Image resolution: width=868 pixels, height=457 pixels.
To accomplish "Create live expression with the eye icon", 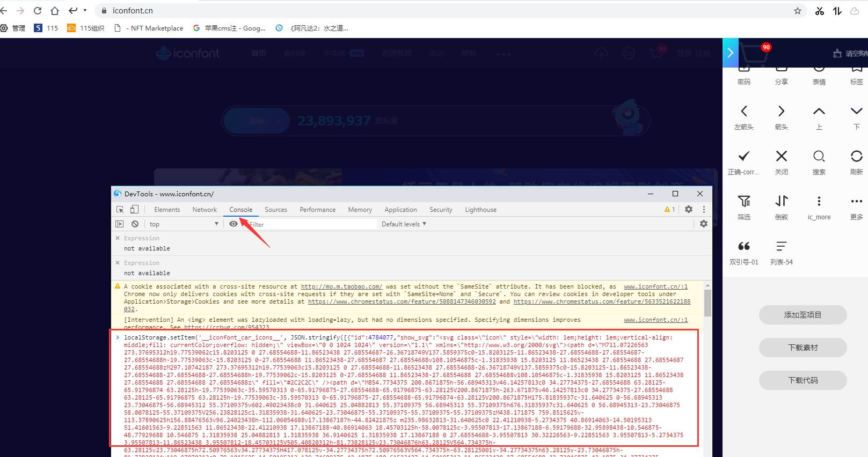I will (x=234, y=224).
